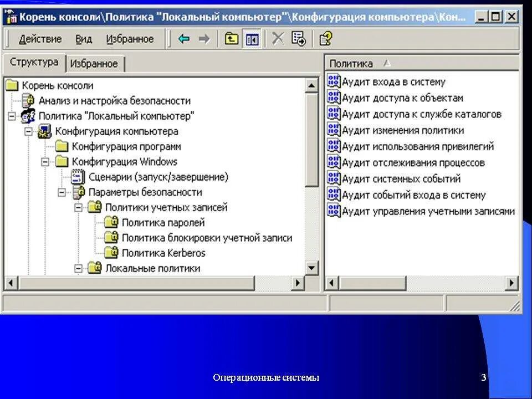Click the Анализ и настройка безопасности icon

click(x=28, y=100)
